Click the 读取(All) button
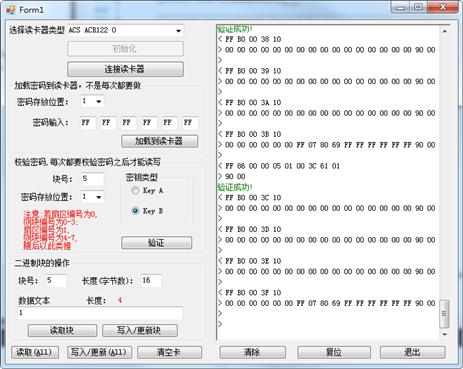The width and height of the screenshot is (463, 369). 35,352
